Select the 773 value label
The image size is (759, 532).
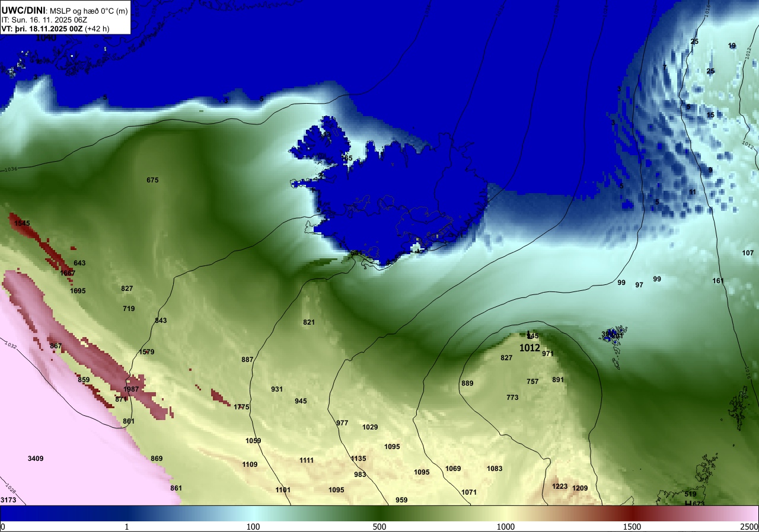(x=512, y=398)
